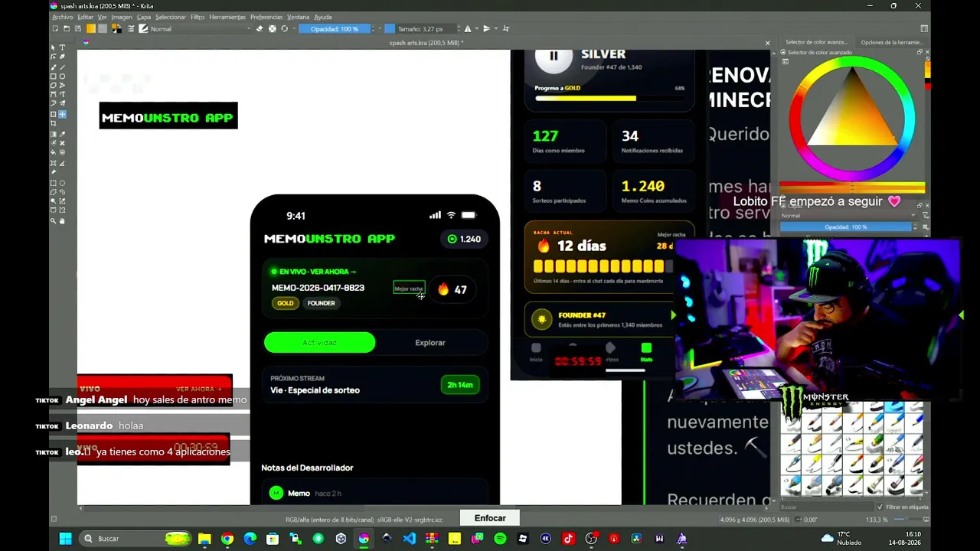980x551 pixels.
Task: Save the document using toolbar icon
Action: click(x=77, y=29)
